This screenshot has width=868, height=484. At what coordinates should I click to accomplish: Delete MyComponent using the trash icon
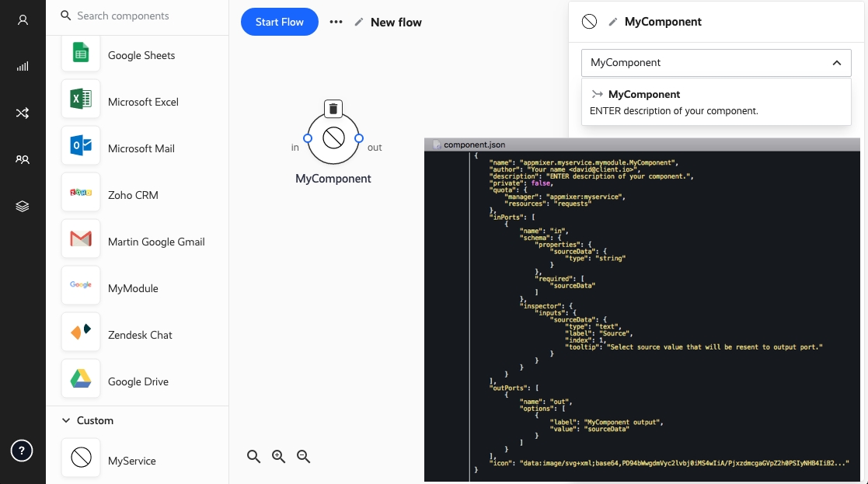pos(333,109)
